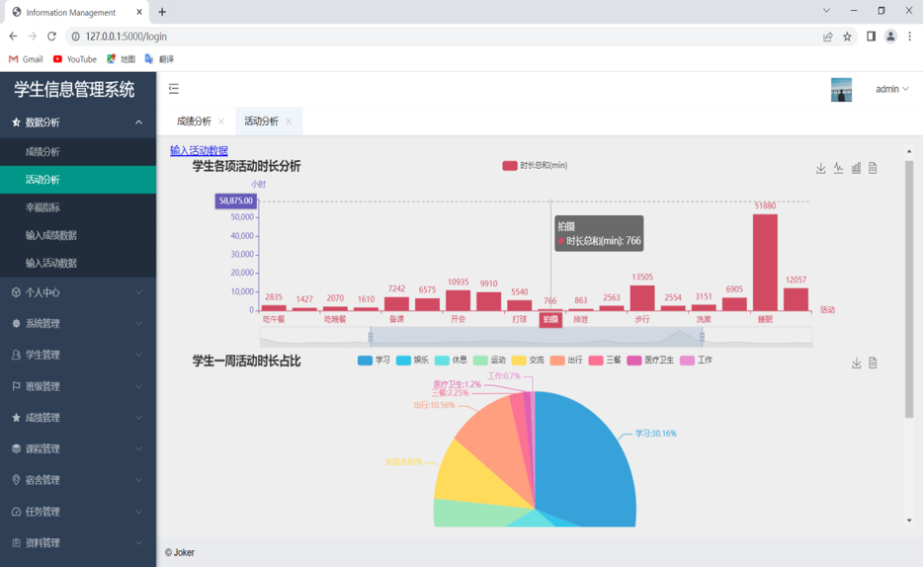Click the flag icon beside 班级管理
The width and height of the screenshot is (924, 568).
16,386
